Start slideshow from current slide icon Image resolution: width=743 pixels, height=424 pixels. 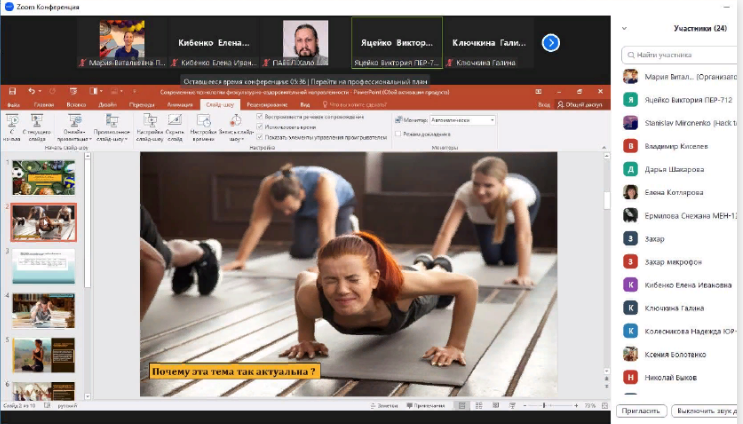click(x=37, y=122)
